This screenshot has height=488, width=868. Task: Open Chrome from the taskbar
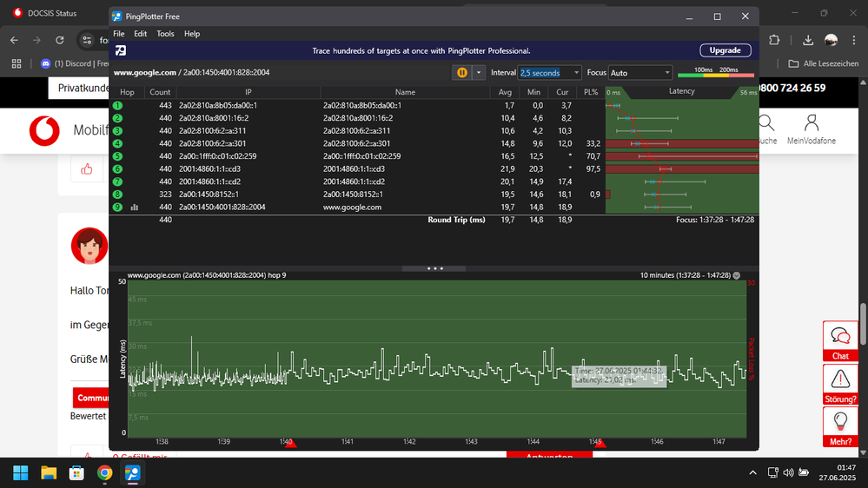point(104,473)
